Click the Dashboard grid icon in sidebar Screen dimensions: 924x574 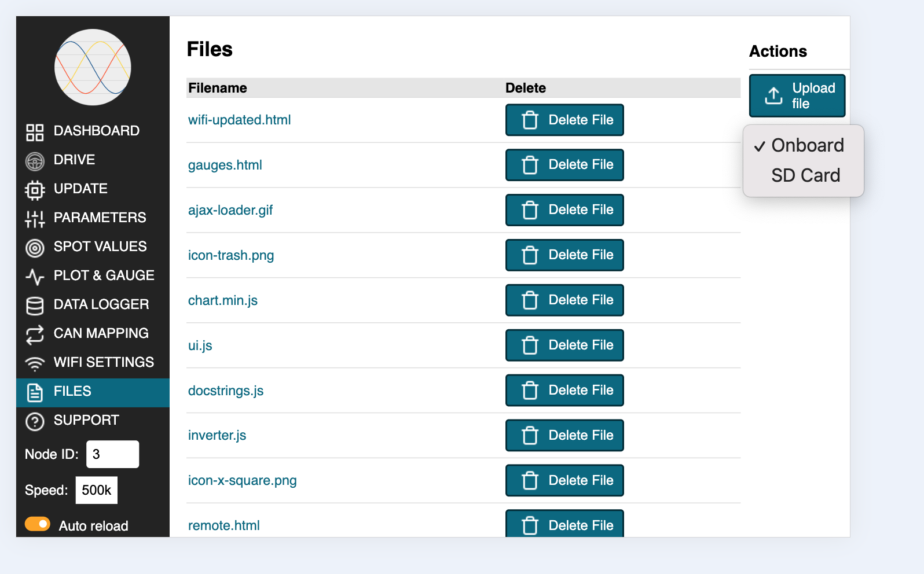(x=35, y=132)
